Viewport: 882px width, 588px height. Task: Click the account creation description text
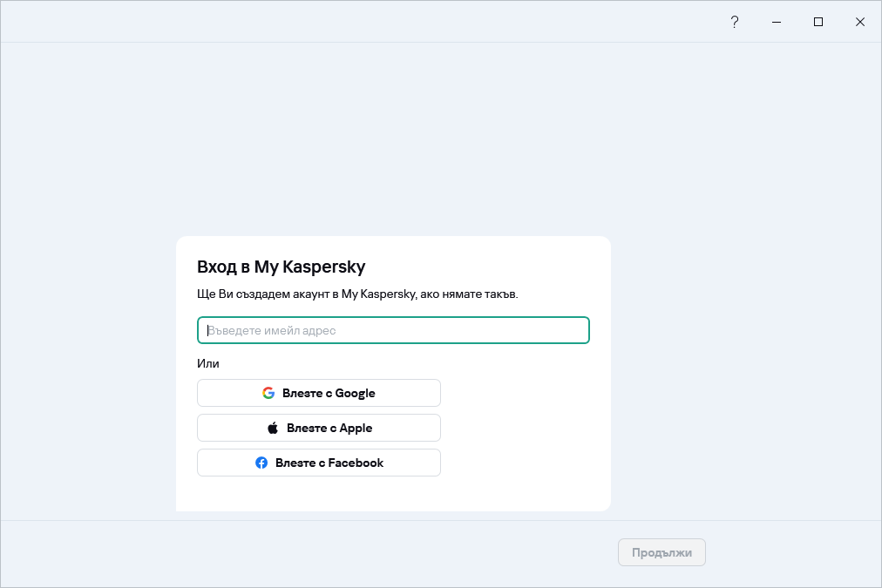[x=357, y=294]
